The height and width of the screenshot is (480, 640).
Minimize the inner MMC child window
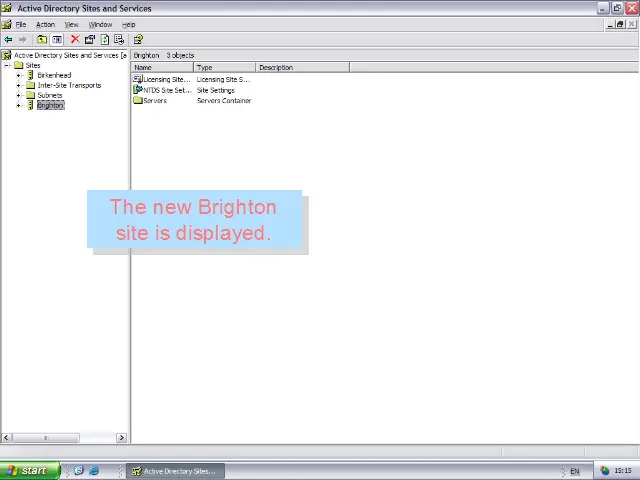610,24
